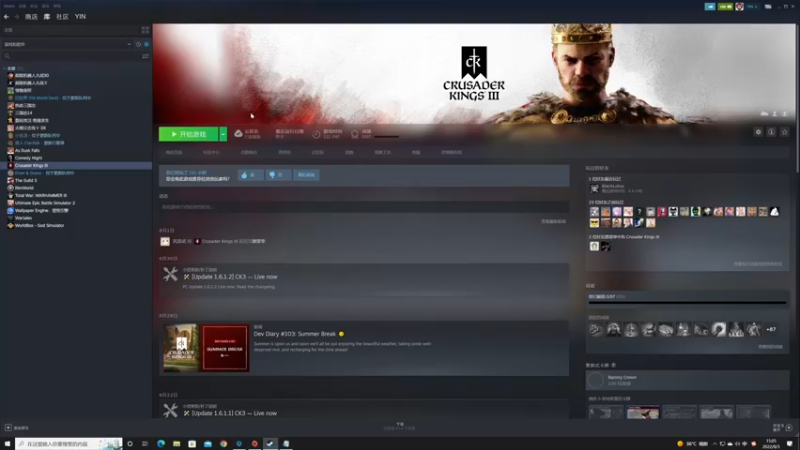800x450 pixels.
Task: Open the community hub game link
Action: [211, 153]
